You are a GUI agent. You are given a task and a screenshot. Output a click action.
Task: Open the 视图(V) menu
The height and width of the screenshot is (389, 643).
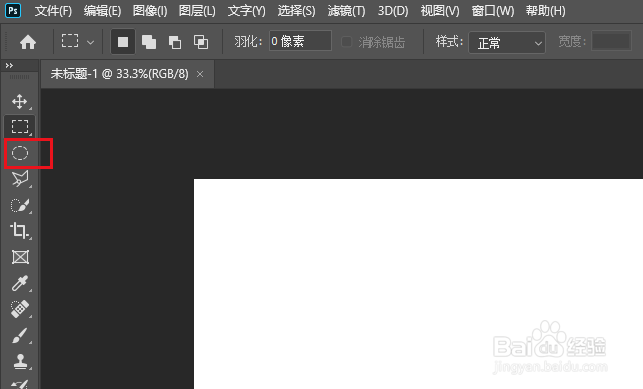440,11
